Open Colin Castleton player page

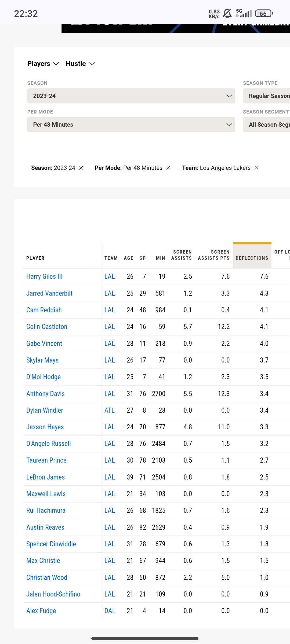click(x=47, y=327)
